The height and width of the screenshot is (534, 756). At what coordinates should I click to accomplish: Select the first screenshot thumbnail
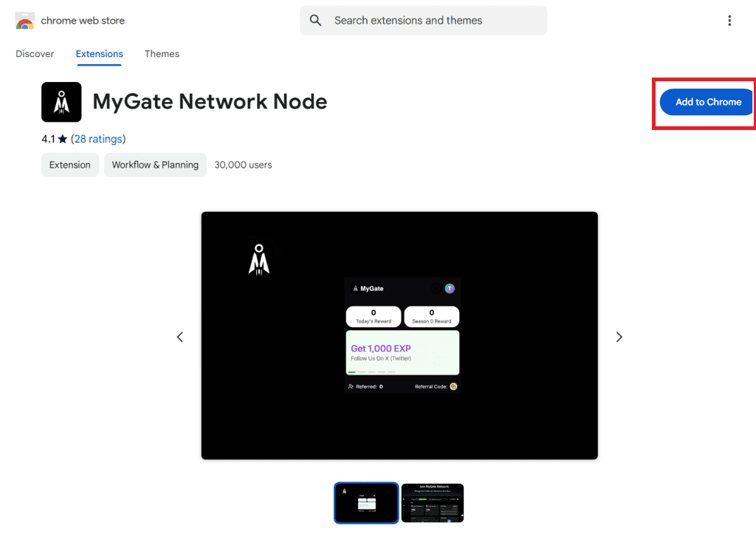point(366,503)
